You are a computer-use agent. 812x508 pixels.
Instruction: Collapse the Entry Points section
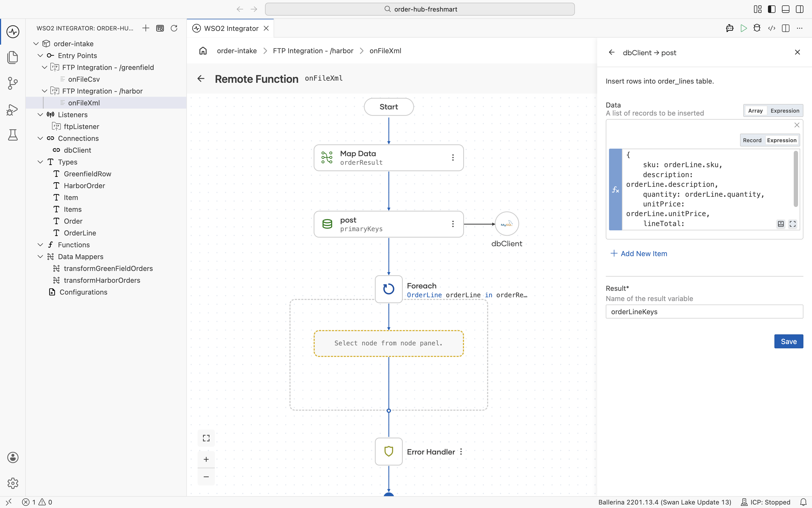pos(40,55)
